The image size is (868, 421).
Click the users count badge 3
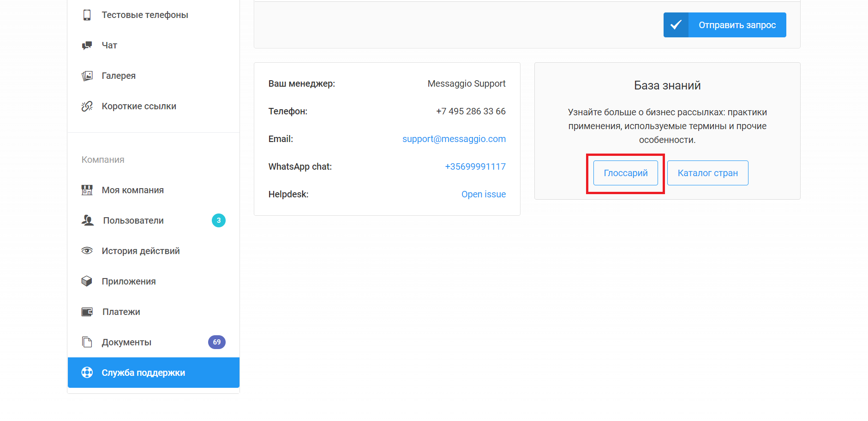tap(219, 220)
